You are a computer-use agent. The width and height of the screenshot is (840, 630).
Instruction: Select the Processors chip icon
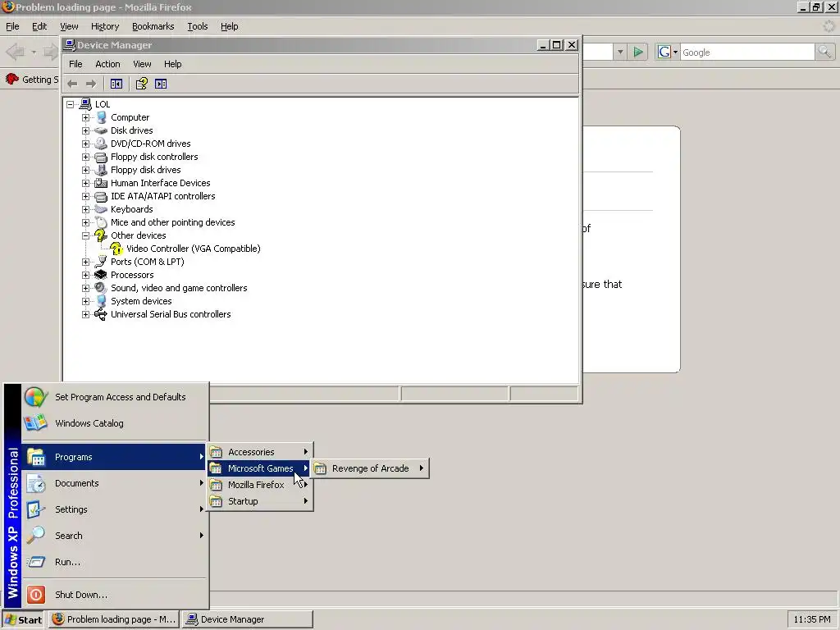click(101, 275)
